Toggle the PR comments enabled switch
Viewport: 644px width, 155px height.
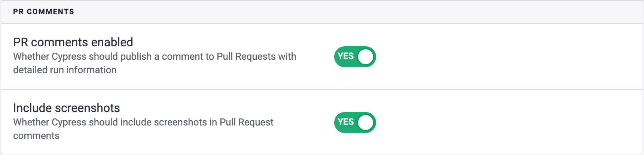[355, 57]
